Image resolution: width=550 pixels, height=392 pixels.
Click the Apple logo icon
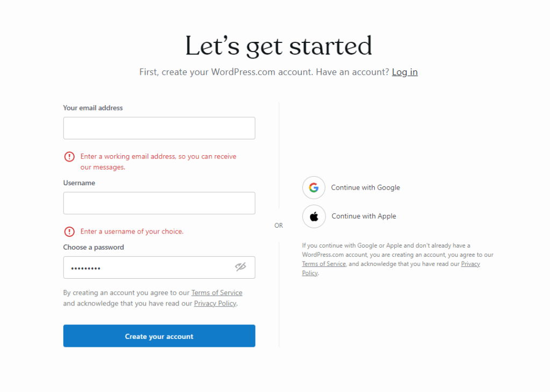[314, 216]
